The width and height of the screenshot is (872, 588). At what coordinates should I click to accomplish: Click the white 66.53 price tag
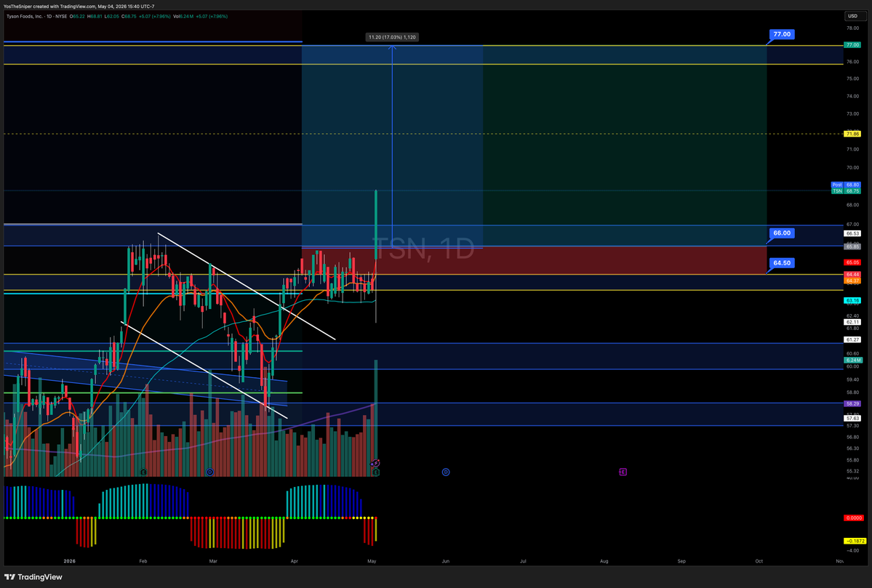(x=852, y=233)
